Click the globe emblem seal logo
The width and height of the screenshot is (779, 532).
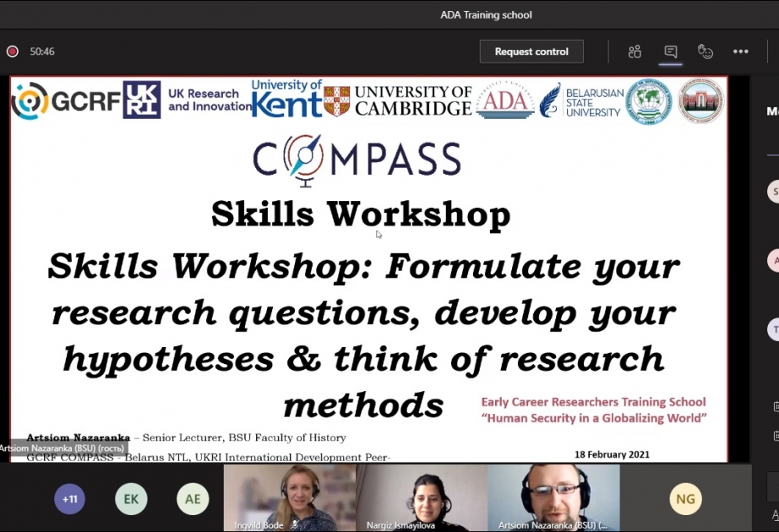pyautogui.click(x=649, y=100)
